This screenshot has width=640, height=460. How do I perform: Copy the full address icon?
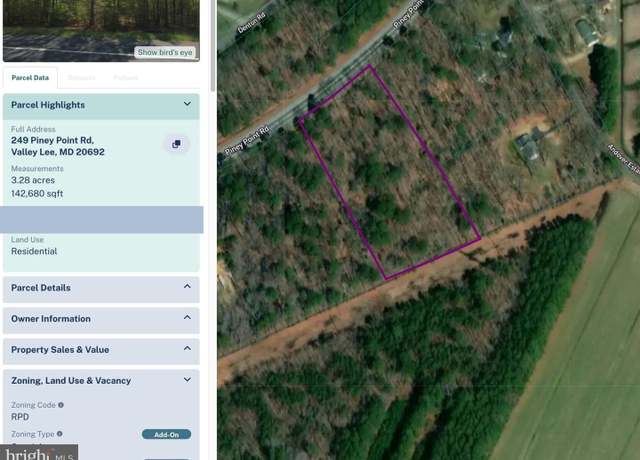click(x=176, y=144)
